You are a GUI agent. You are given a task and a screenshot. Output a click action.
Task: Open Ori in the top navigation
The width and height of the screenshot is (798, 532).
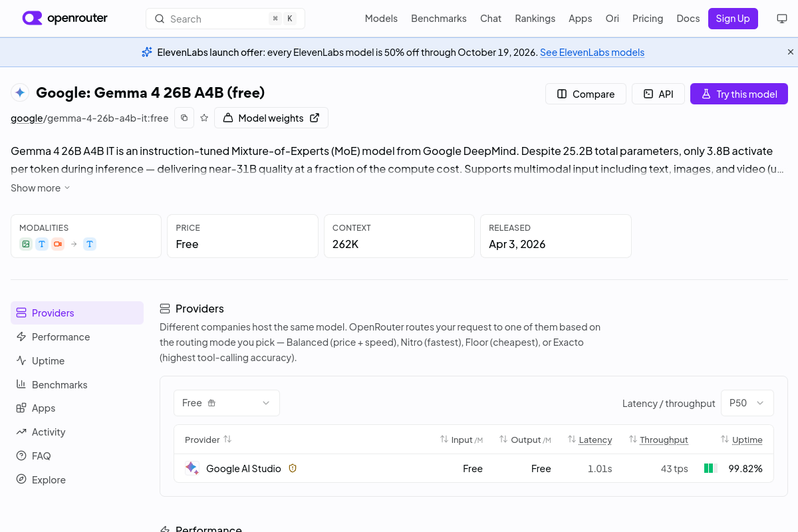coord(612,19)
